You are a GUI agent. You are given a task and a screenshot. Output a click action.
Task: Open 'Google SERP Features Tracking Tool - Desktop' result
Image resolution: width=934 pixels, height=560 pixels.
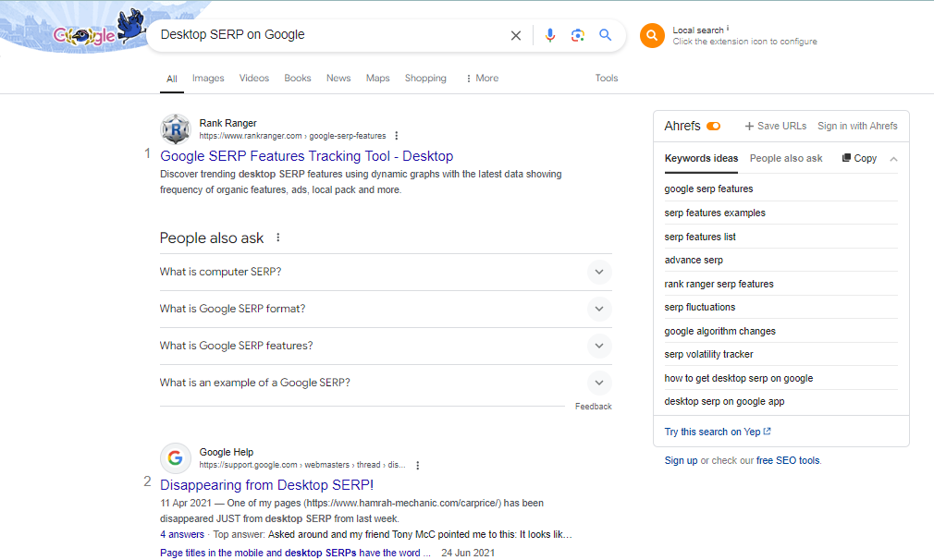(307, 156)
